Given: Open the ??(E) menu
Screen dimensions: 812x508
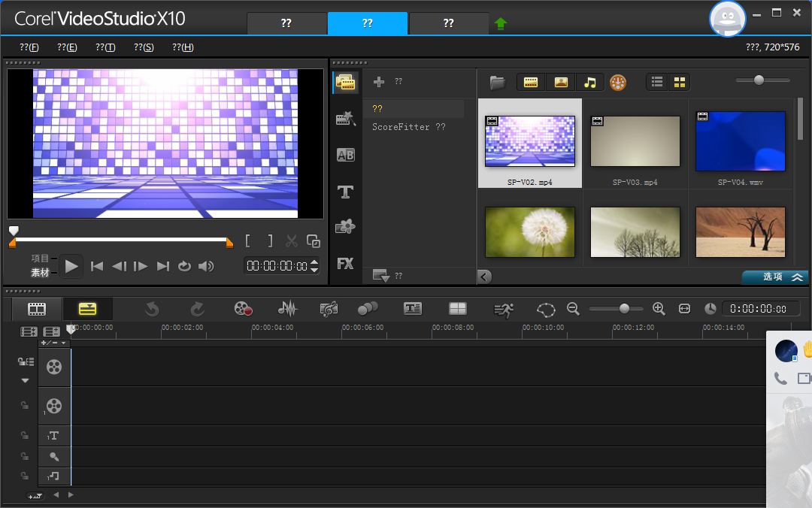Looking at the screenshot, I should coord(67,47).
